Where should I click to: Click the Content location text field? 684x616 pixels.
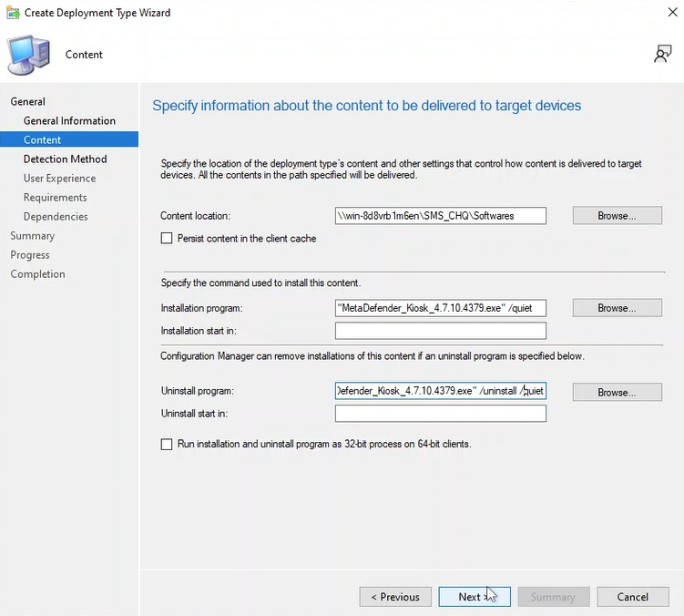440,216
